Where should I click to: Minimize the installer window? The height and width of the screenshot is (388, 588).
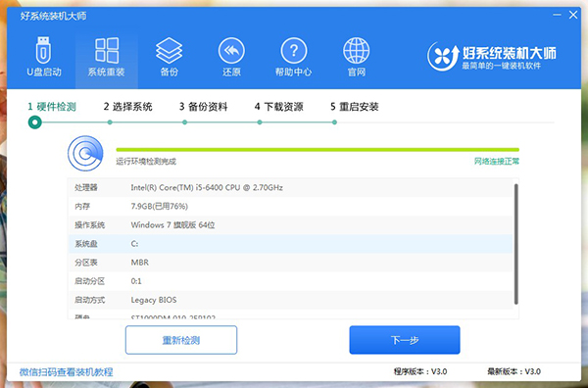[x=558, y=15]
